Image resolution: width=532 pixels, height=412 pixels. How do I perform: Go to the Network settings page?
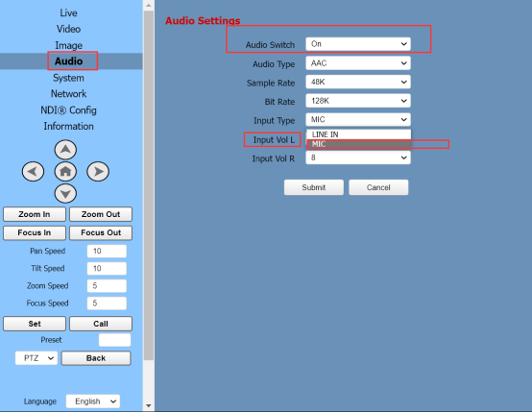pyautogui.click(x=68, y=94)
